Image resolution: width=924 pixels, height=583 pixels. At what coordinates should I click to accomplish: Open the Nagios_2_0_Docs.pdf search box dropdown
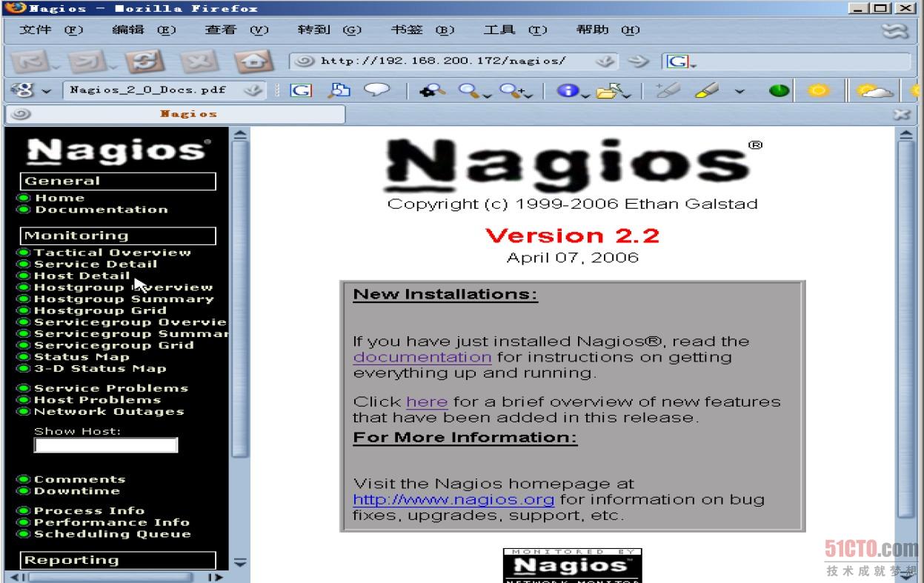click(254, 90)
